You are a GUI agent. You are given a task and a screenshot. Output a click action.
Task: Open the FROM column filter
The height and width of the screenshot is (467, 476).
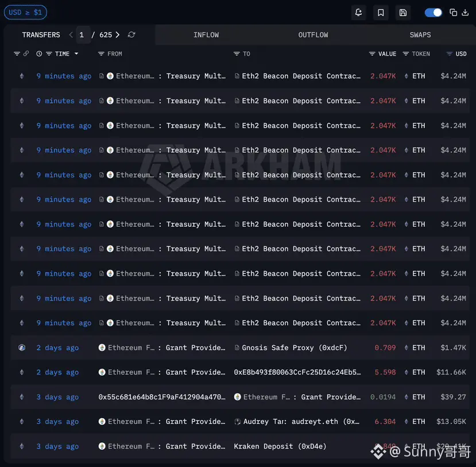pos(101,54)
